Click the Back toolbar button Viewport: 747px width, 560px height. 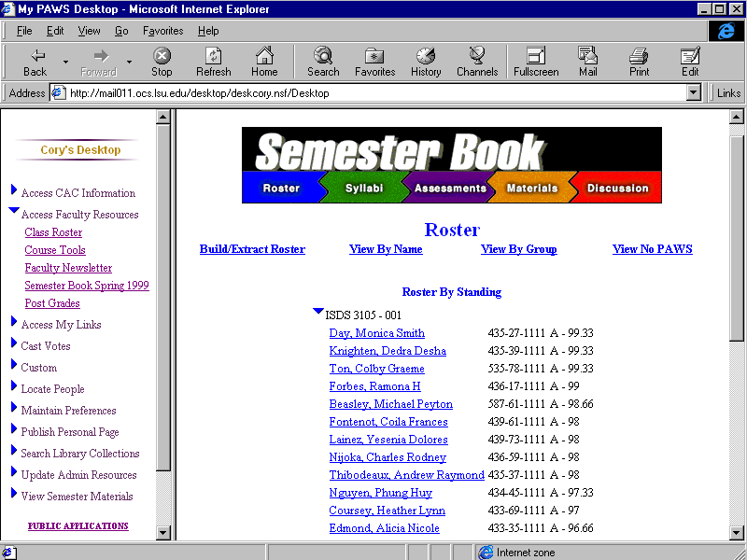pos(35,62)
